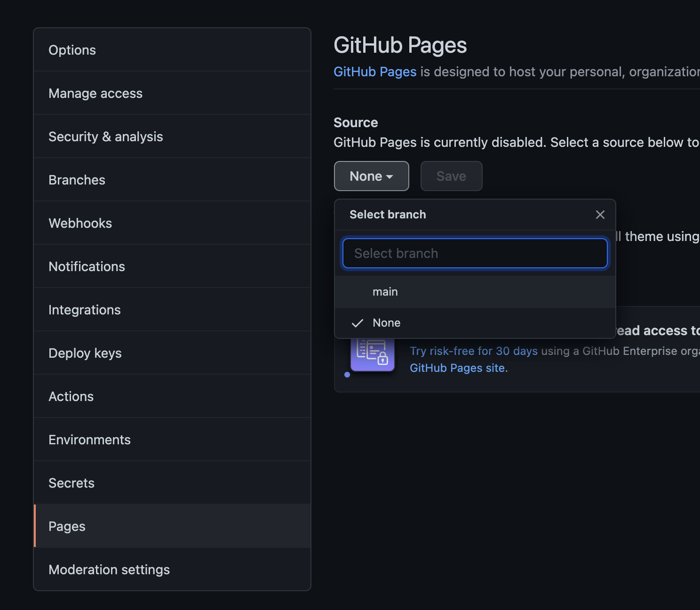Open Try risk-free for 30 days link
Screen dimensions: 700x610
[473, 351]
